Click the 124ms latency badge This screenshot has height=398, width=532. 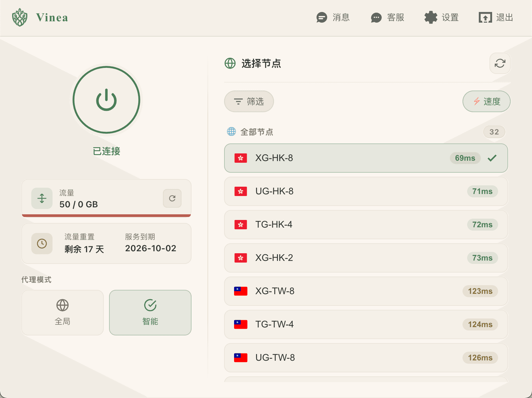(x=480, y=324)
